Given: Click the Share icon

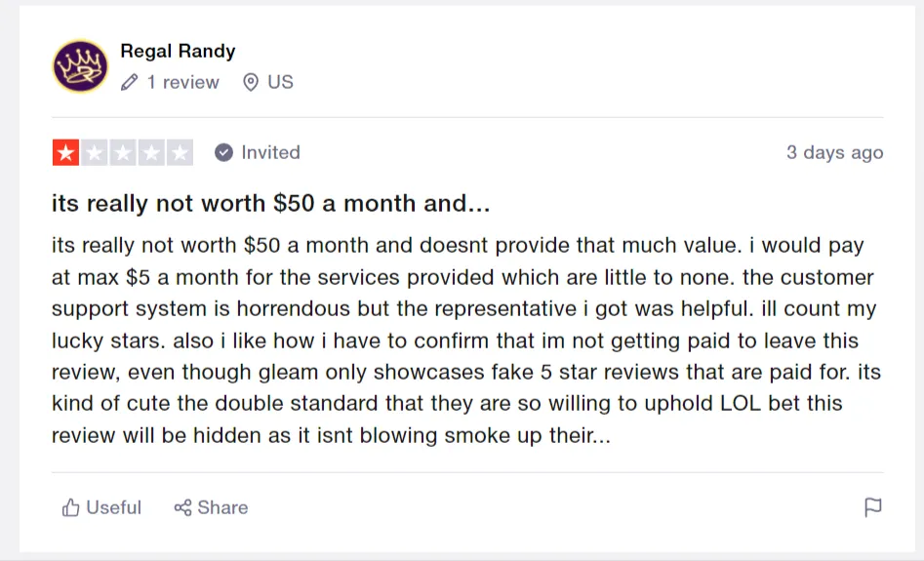Looking at the screenshot, I should click(x=182, y=507).
